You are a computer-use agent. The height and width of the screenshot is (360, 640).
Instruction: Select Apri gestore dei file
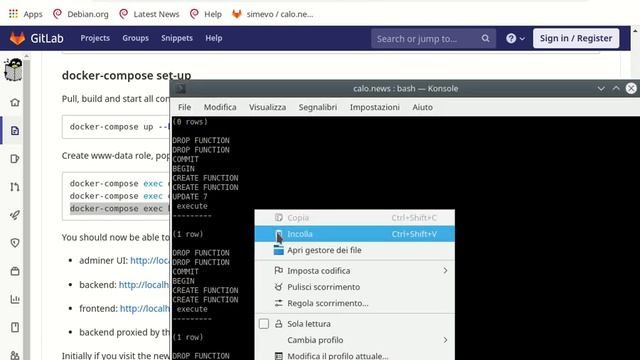355,250
